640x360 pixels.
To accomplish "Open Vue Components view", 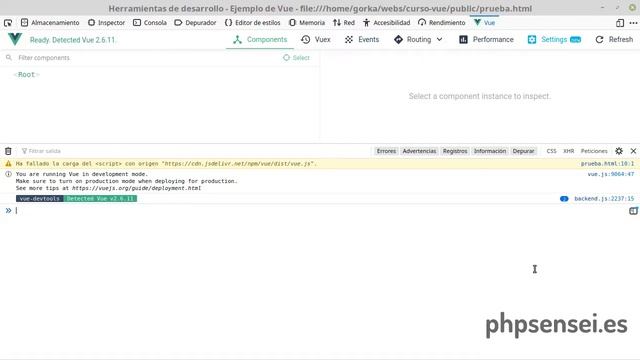I will click(x=260, y=40).
